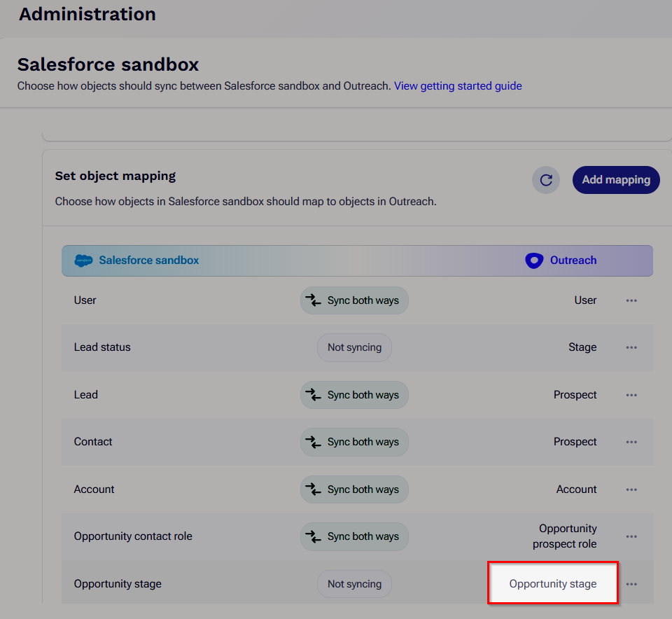Viewport: 672px width, 619px height.
Task: Click the Add mapping button
Action: 616,180
